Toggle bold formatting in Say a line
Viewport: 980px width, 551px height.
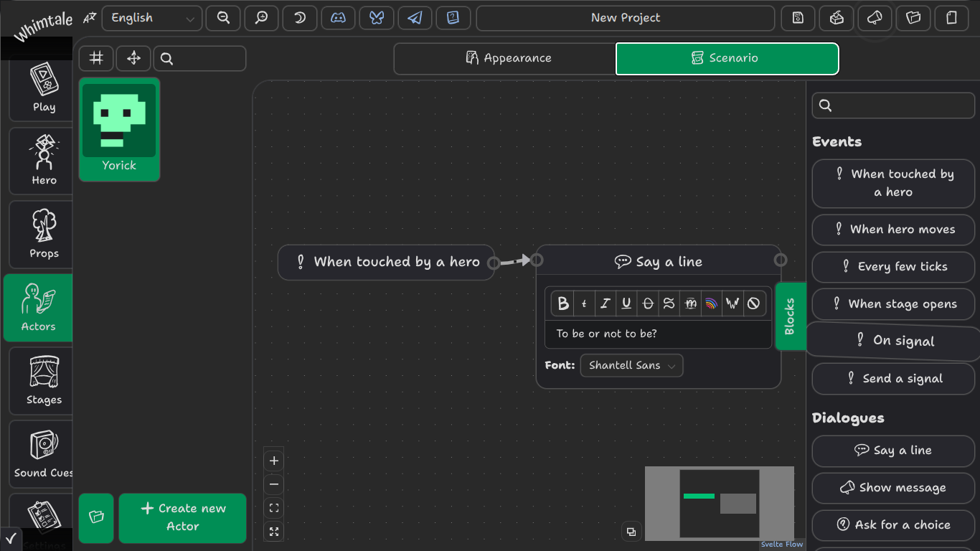pyautogui.click(x=563, y=303)
